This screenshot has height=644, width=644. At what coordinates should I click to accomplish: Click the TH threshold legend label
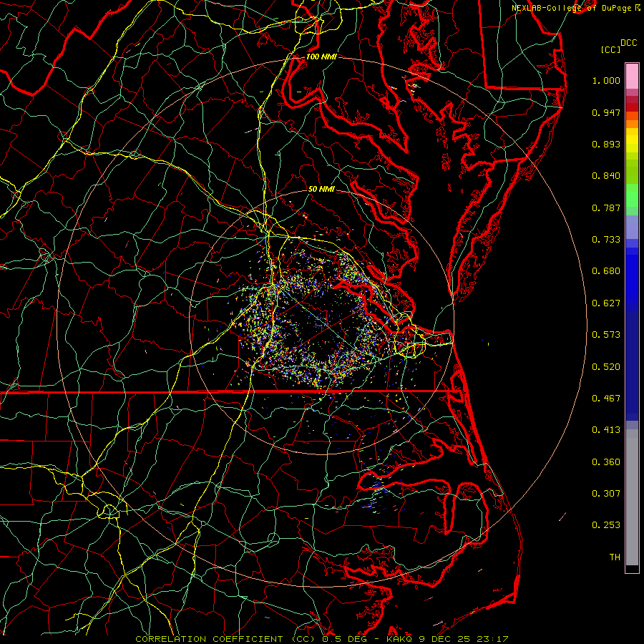coord(615,557)
